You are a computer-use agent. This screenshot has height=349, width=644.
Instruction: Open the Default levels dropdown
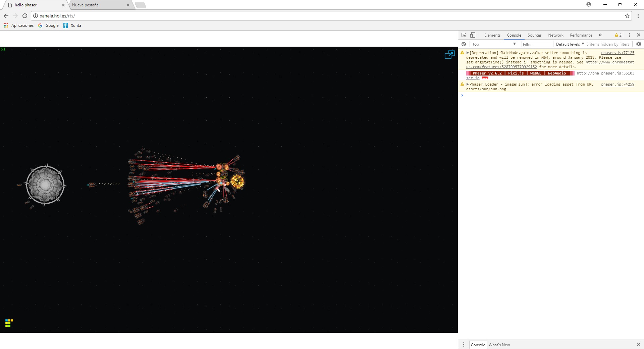click(570, 44)
